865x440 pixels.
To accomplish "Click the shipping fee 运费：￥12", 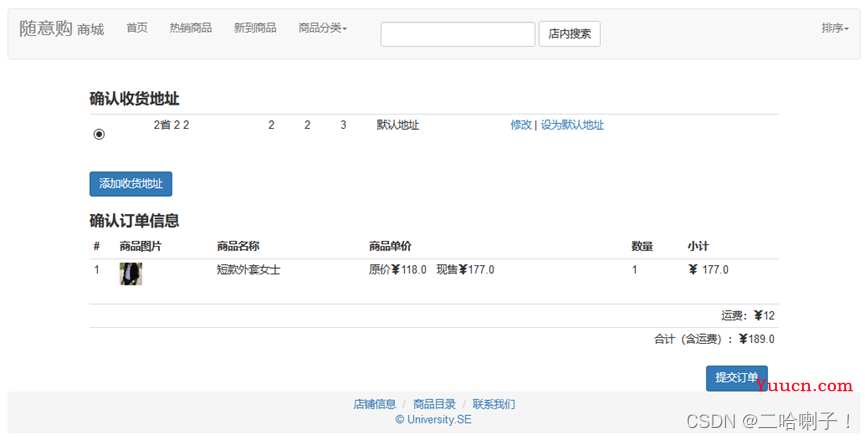I will 747,316.
